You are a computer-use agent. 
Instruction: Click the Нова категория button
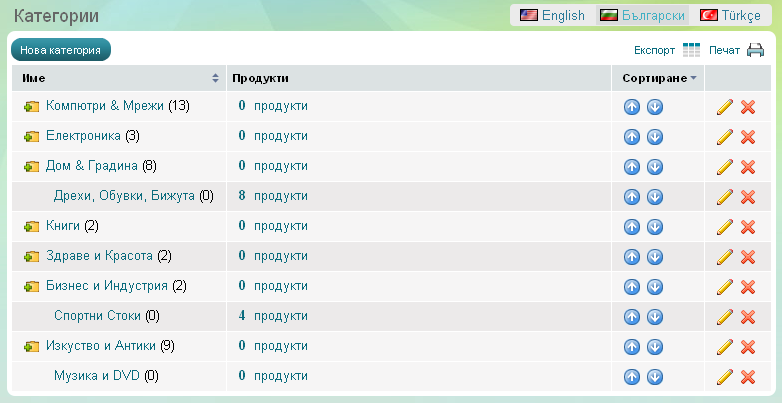[x=60, y=50]
